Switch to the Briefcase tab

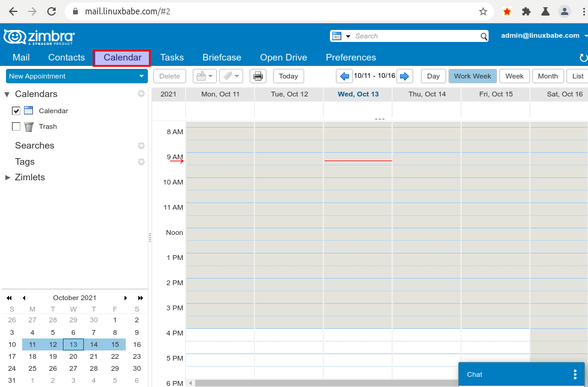click(222, 58)
